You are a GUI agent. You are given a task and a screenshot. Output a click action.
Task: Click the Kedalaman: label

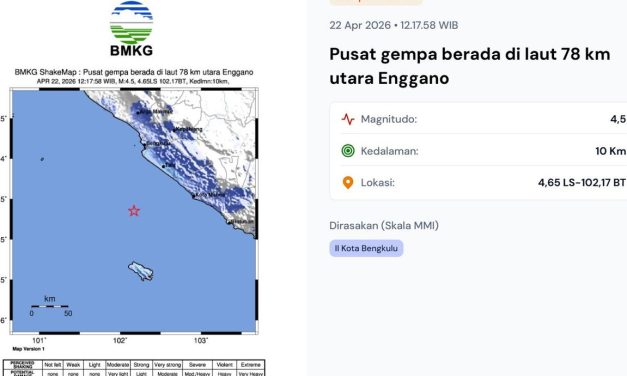tap(389, 151)
